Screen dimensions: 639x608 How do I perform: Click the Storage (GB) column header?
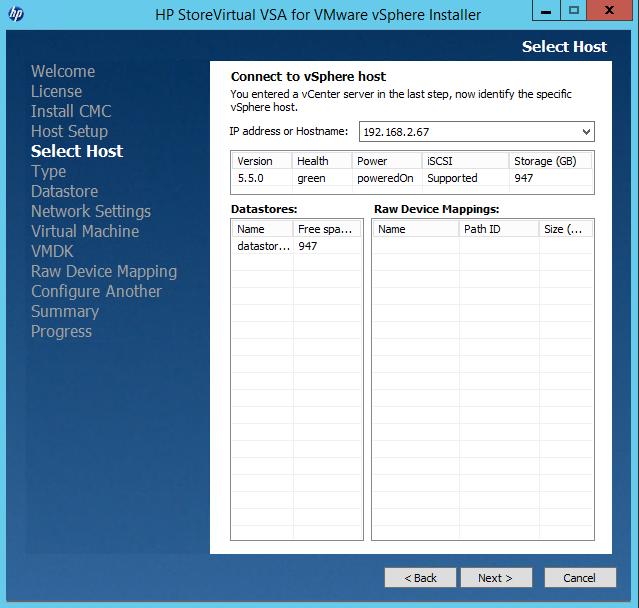[549, 161]
